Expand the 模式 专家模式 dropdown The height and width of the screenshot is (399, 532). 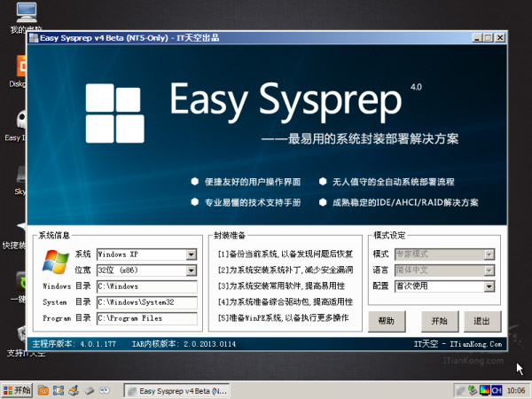(x=489, y=254)
